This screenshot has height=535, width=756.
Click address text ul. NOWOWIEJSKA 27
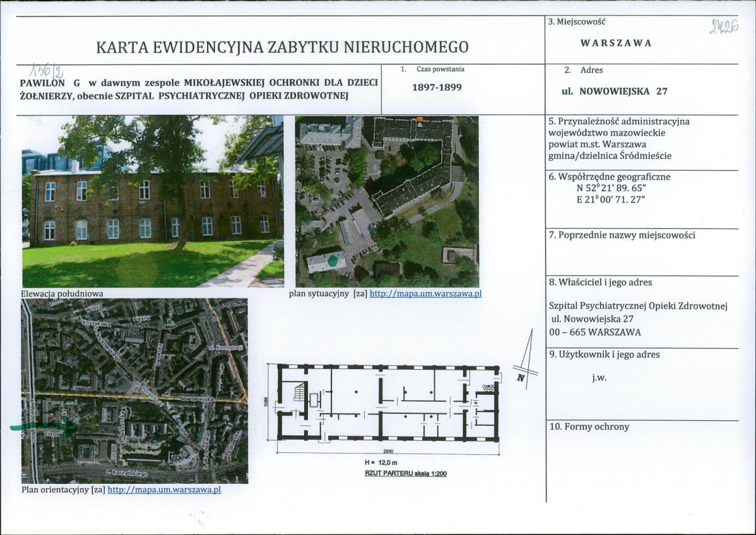pos(615,91)
